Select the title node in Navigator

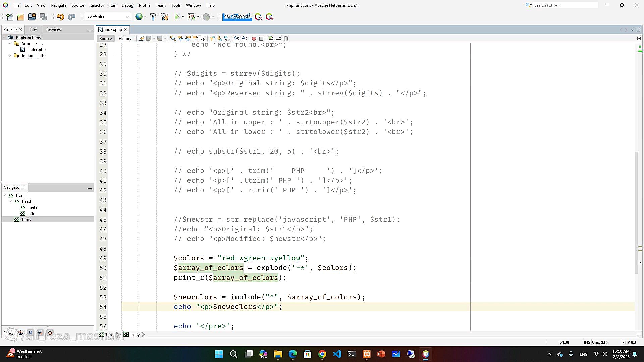click(32, 214)
